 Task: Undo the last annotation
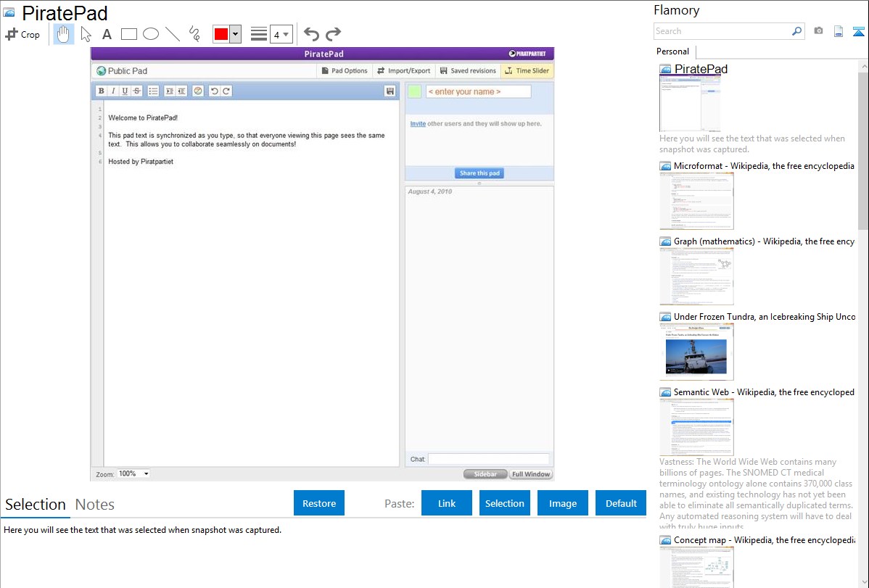tap(311, 34)
